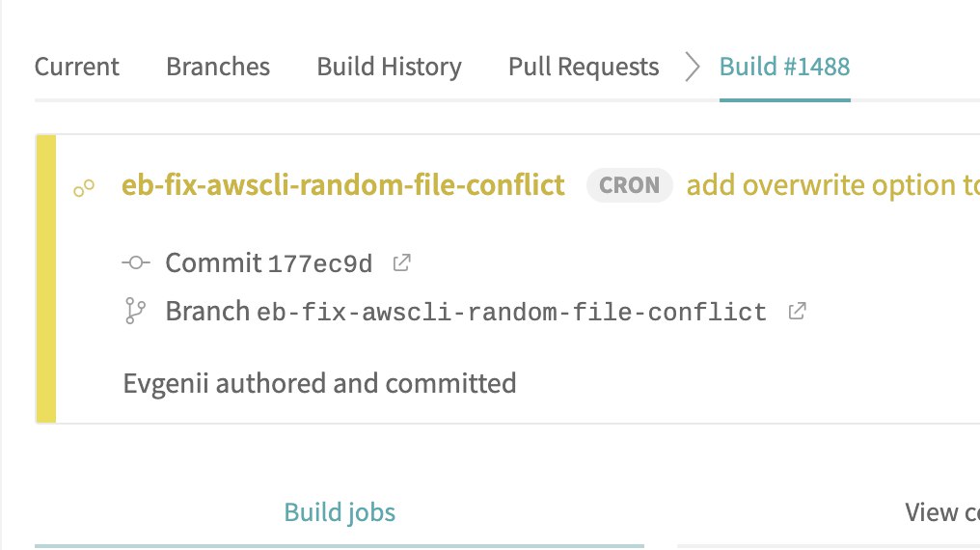
Task: Open the Branches tab
Action: (218, 67)
